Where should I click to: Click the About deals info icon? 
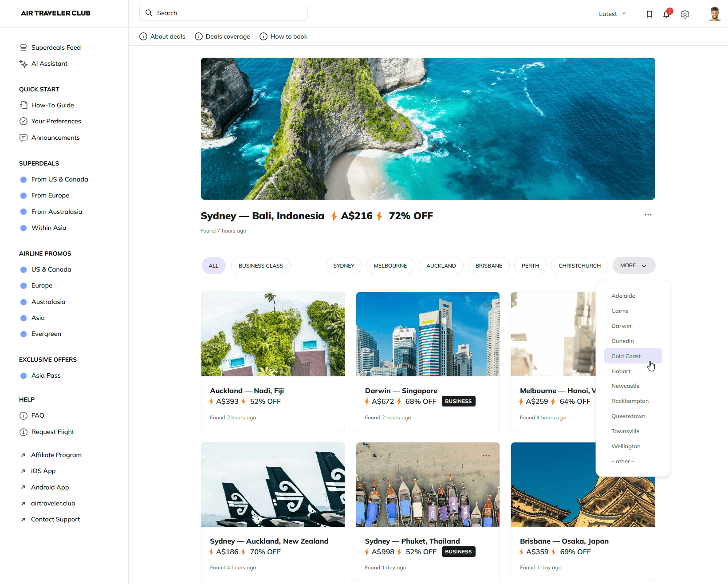143,36
